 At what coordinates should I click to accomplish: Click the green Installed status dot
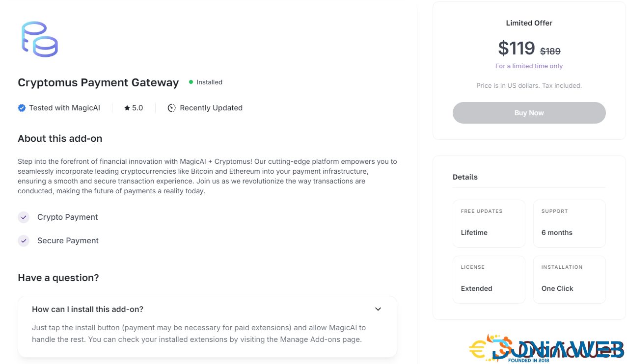(x=191, y=82)
